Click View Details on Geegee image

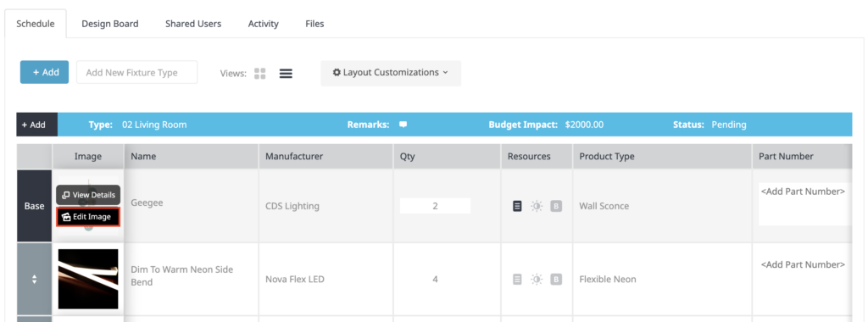tap(88, 195)
